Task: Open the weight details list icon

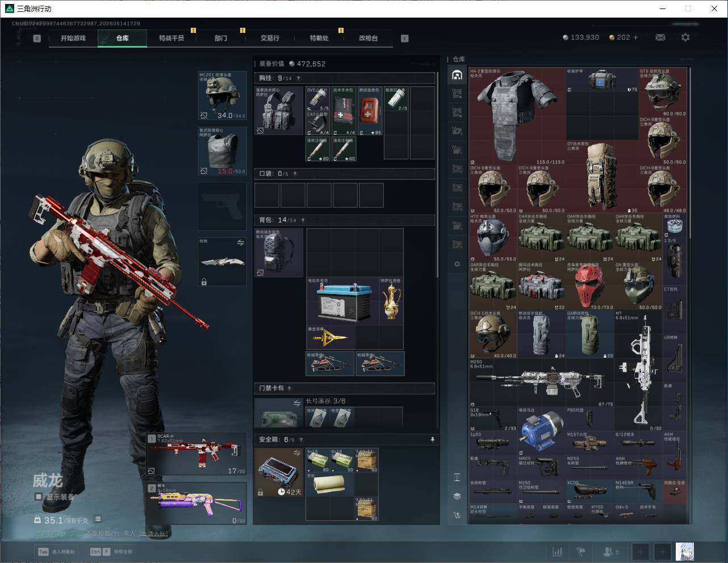Action: [x=98, y=519]
